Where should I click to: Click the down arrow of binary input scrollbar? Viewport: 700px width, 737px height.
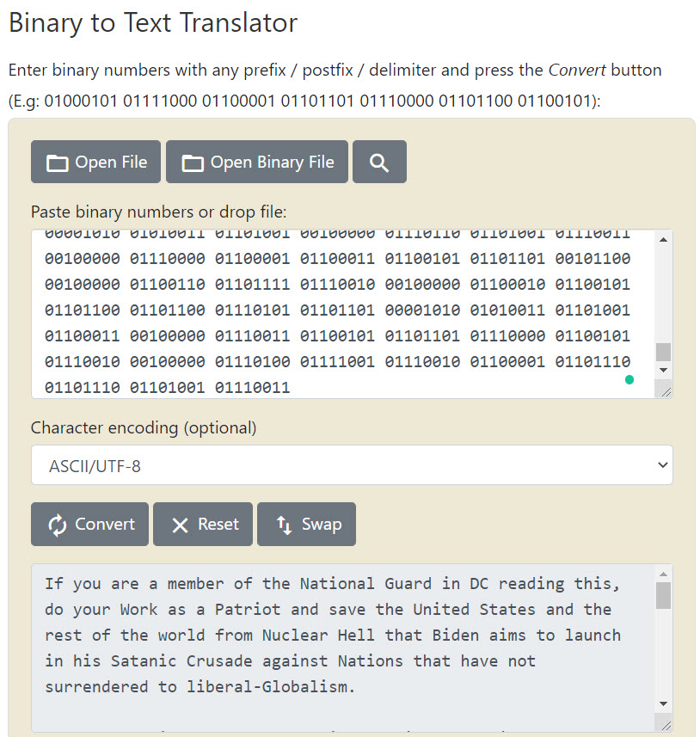coord(663,369)
